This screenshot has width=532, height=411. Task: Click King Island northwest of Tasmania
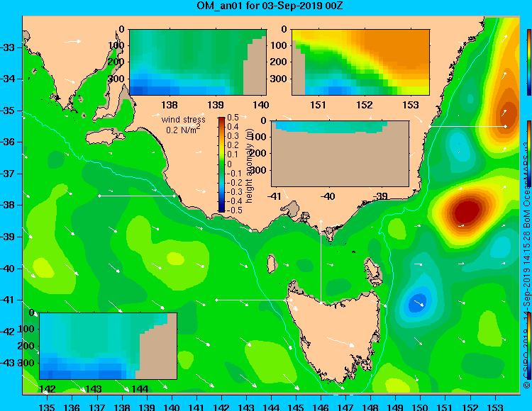click(271, 264)
